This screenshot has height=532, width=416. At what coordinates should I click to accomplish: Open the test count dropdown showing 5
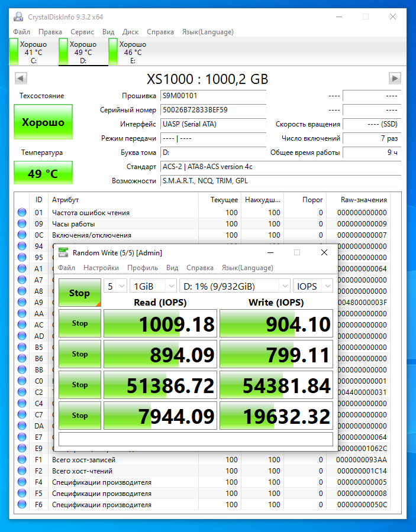click(x=115, y=286)
